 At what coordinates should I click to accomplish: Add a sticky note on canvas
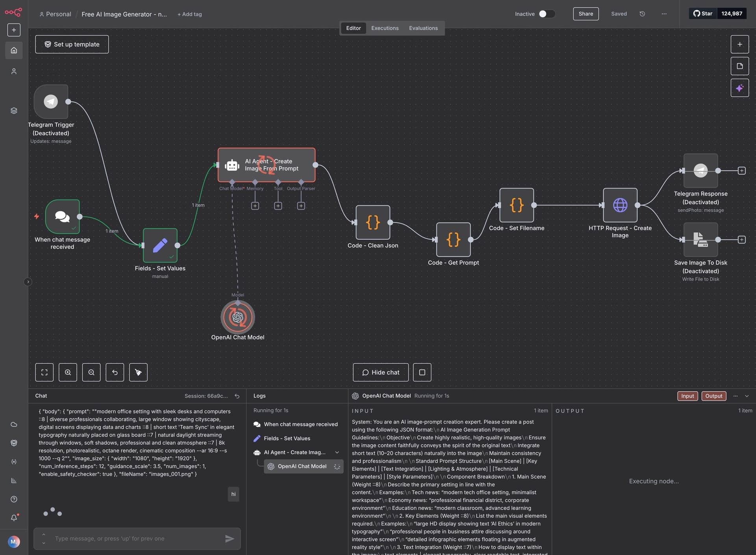pyautogui.click(x=739, y=66)
